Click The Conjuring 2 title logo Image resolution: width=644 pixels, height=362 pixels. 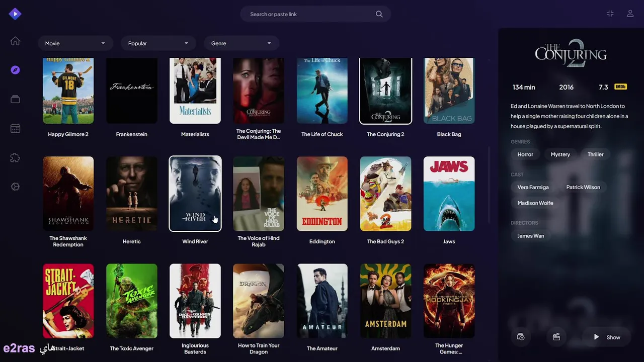point(571,53)
